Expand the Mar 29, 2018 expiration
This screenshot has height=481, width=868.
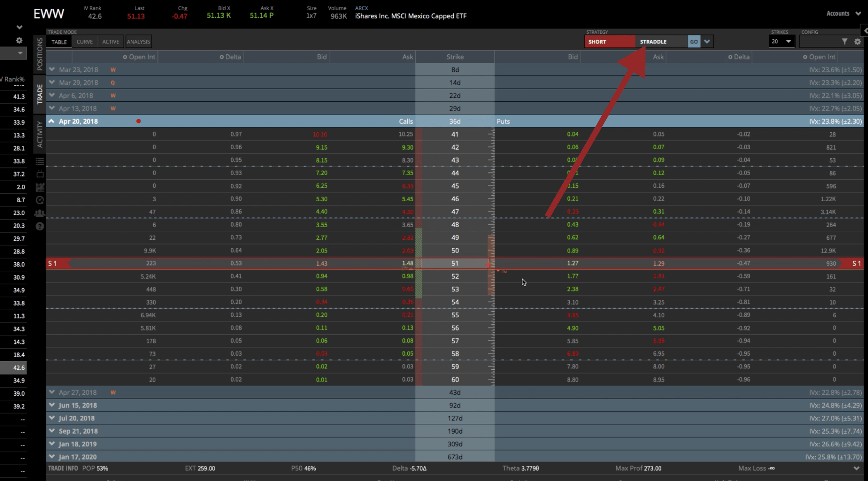click(52, 83)
